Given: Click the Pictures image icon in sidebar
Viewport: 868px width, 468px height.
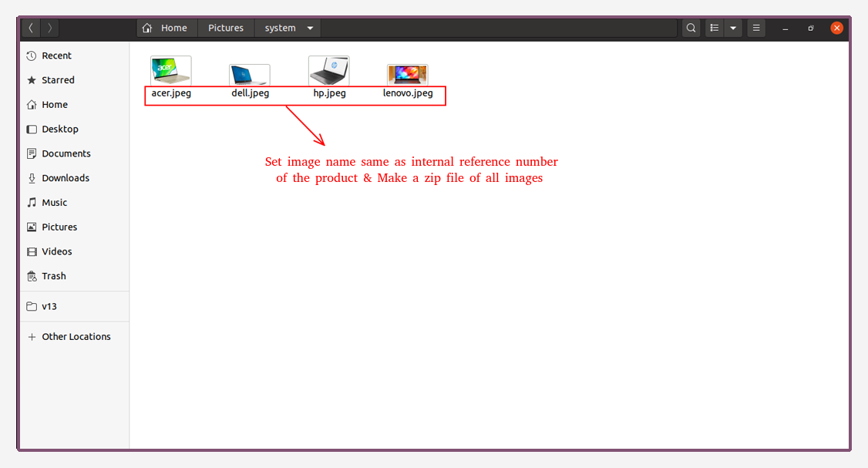Looking at the screenshot, I should point(32,227).
